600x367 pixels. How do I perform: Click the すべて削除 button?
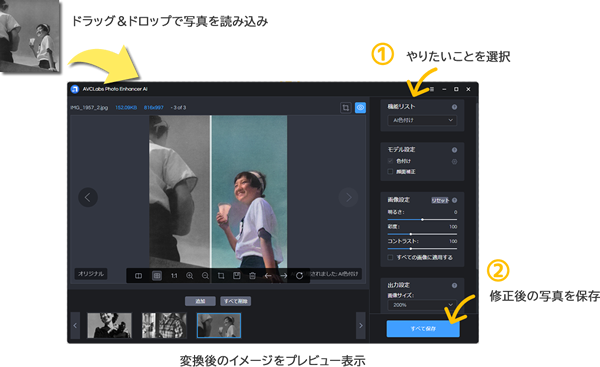tap(236, 301)
